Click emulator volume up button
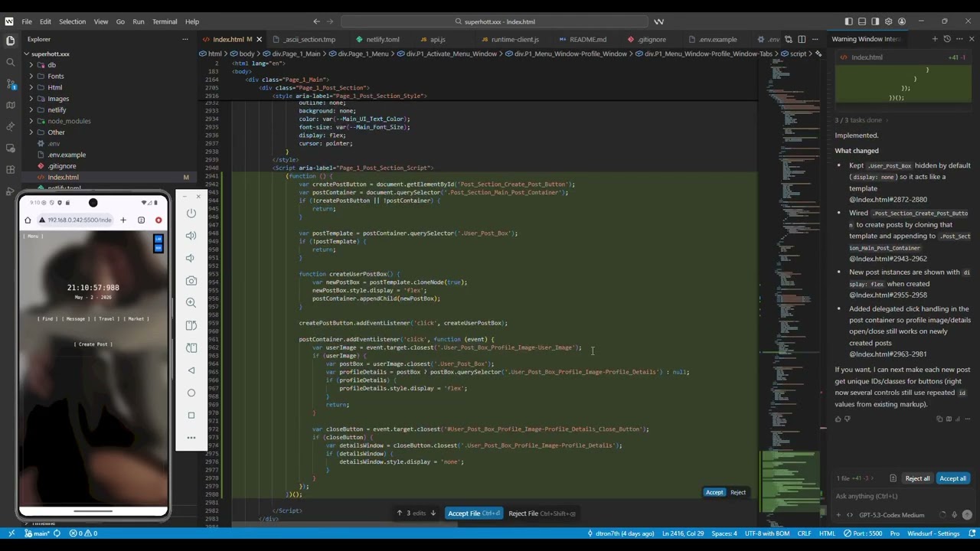980x551 pixels. 191,236
